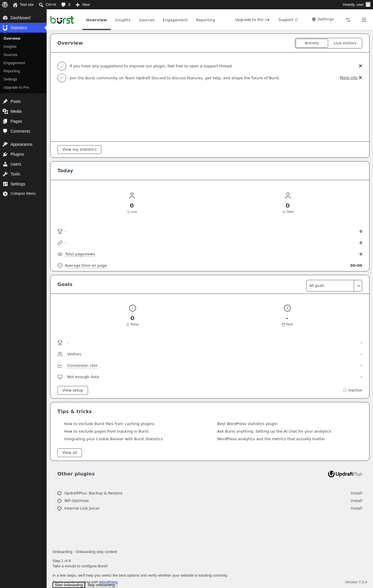Click the circle icon beside WP-Optimize
Image resolution: width=373 pixels, height=588 pixels.
click(x=59, y=501)
